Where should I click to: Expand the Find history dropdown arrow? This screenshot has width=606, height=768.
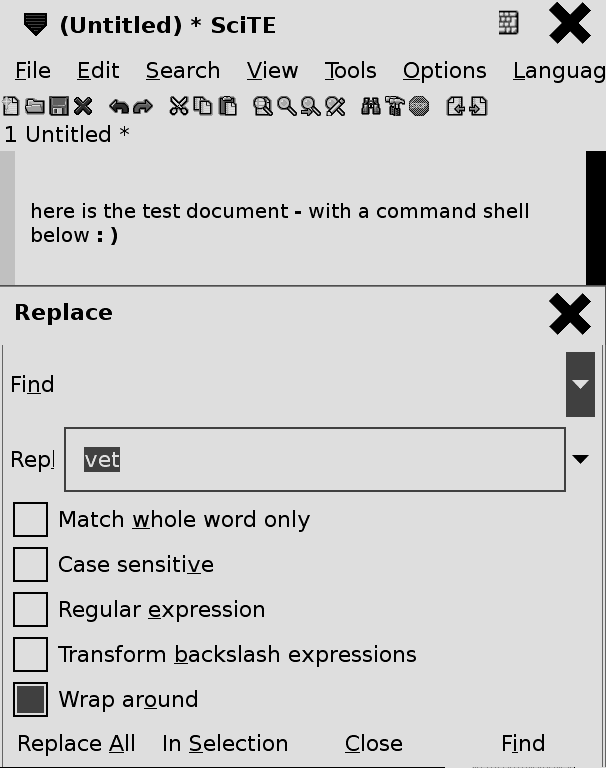point(580,385)
